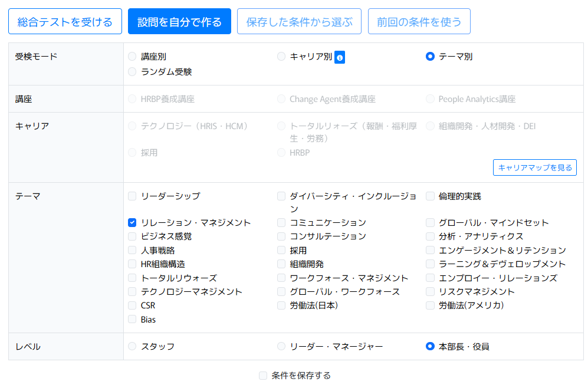This screenshot has height=388, width=588.
Task: Select the キャリア別 radio option
Action: (x=281, y=57)
